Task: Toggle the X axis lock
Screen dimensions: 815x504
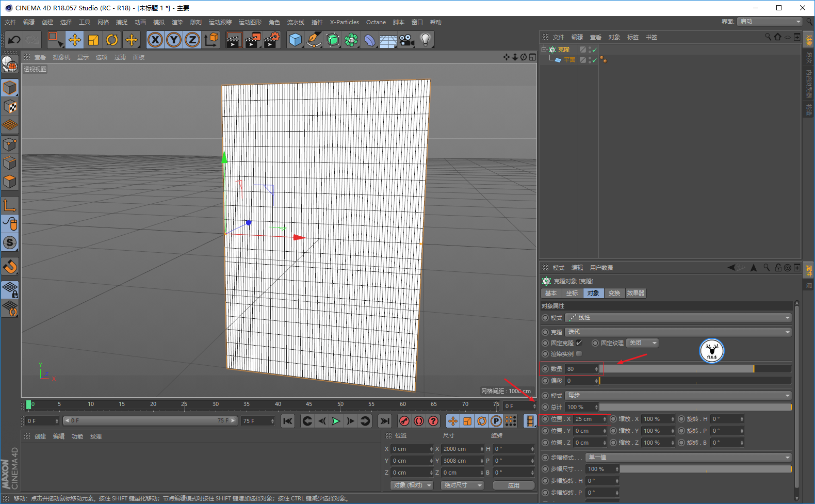Action: tap(155, 40)
